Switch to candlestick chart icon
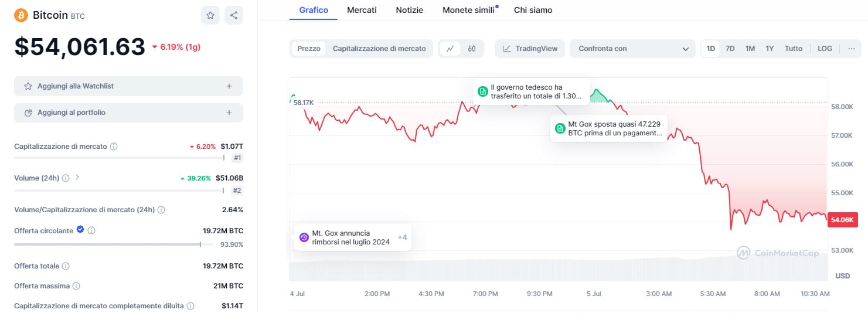Screen dimensions: 868x313 472,49
